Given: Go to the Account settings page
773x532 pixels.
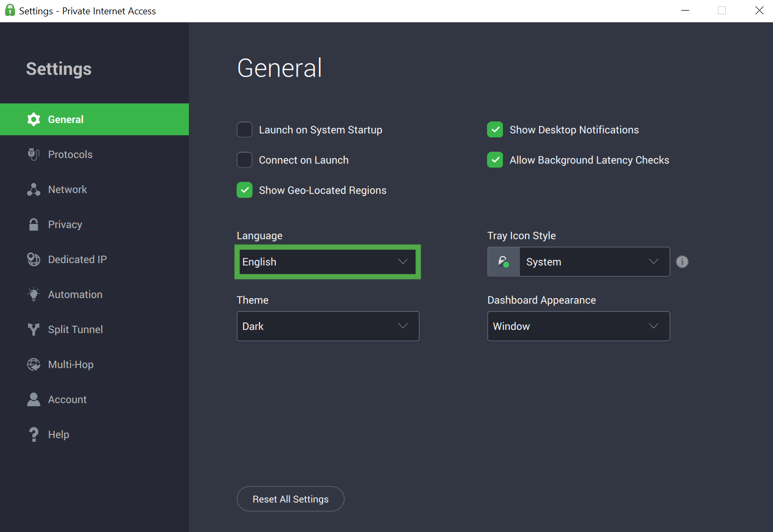Looking at the screenshot, I should click(x=94, y=399).
